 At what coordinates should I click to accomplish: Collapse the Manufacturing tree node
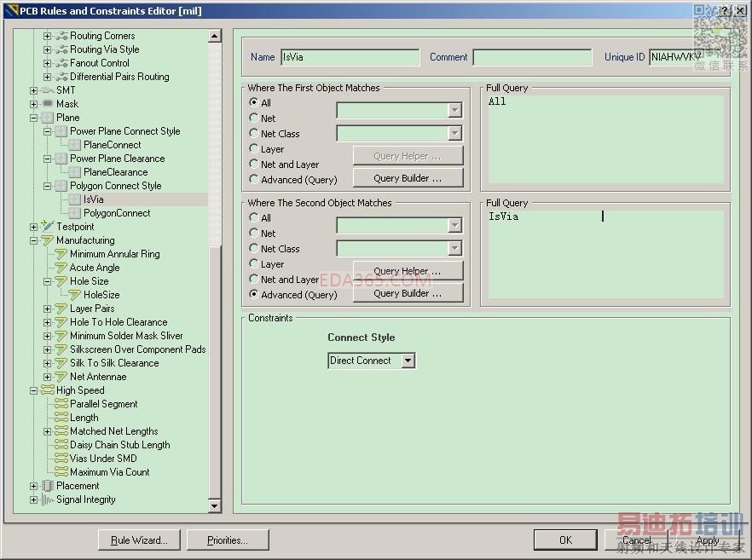coord(34,240)
